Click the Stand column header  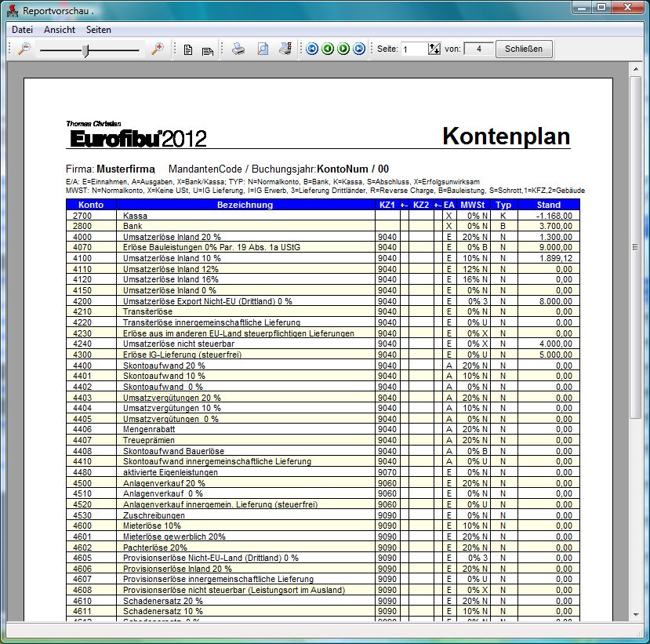[548, 205]
